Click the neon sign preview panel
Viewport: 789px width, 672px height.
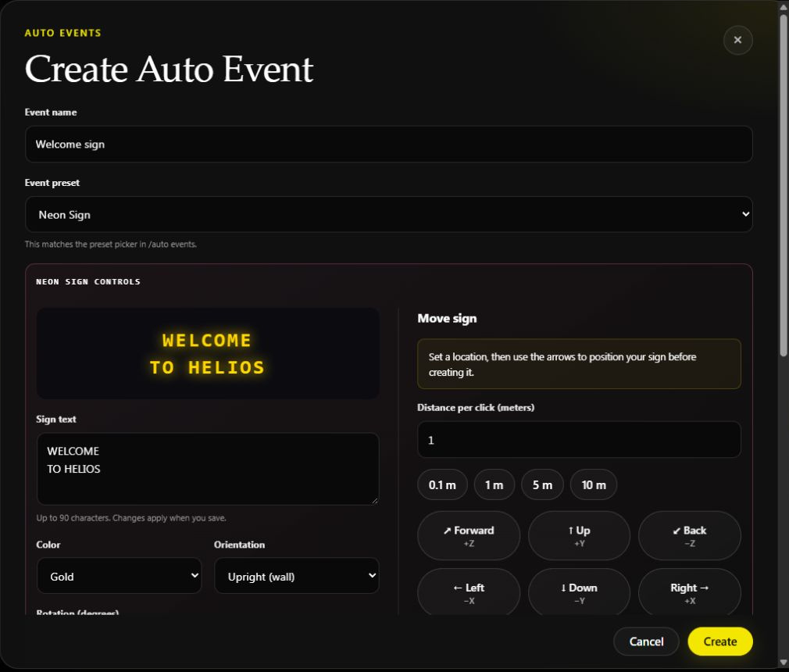pos(208,353)
